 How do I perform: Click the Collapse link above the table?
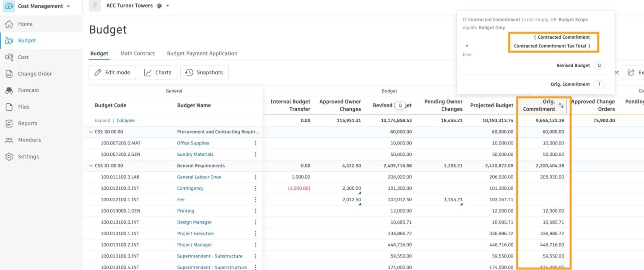(x=125, y=120)
